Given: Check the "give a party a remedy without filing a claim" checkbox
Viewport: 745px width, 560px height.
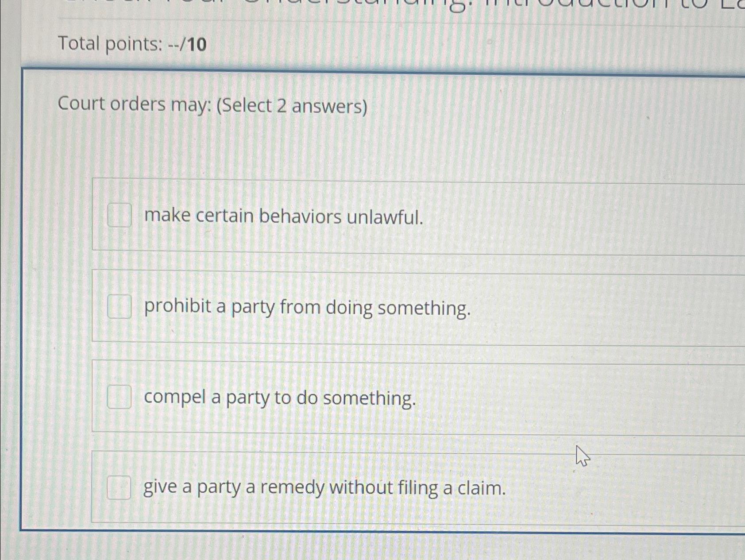Looking at the screenshot, I should click(x=120, y=487).
